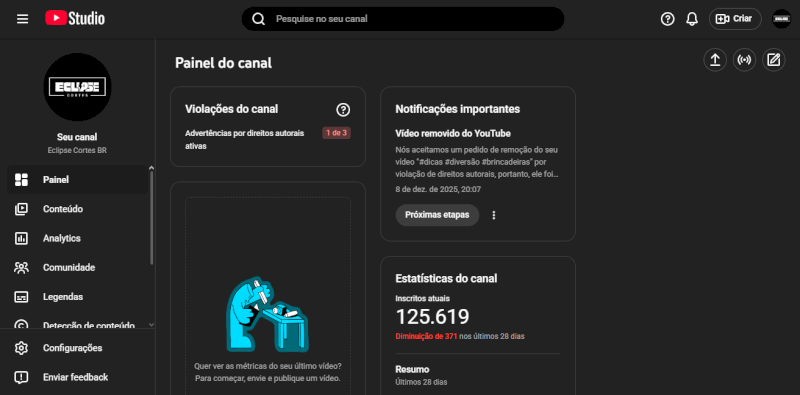Open the Eclipse Cortes channel avatar
The height and width of the screenshot is (395, 800).
coord(77,87)
